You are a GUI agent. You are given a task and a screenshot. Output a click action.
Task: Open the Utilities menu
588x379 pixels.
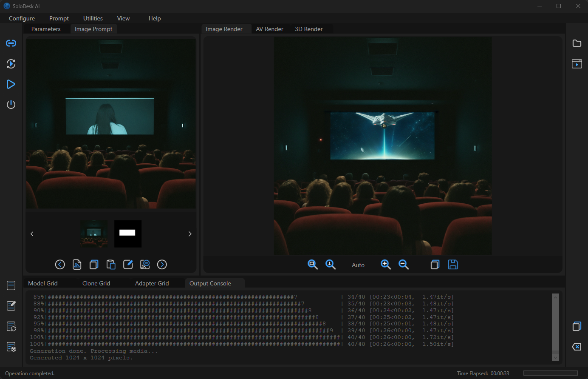coord(93,18)
